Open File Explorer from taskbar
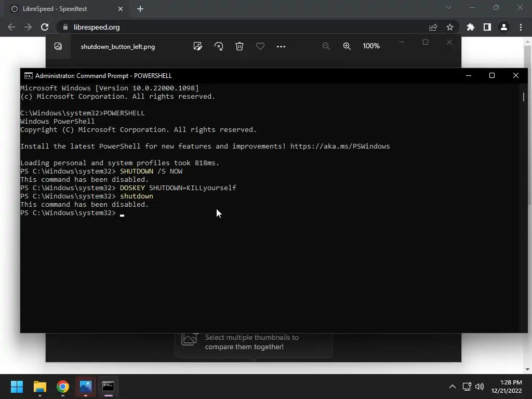 [40, 387]
